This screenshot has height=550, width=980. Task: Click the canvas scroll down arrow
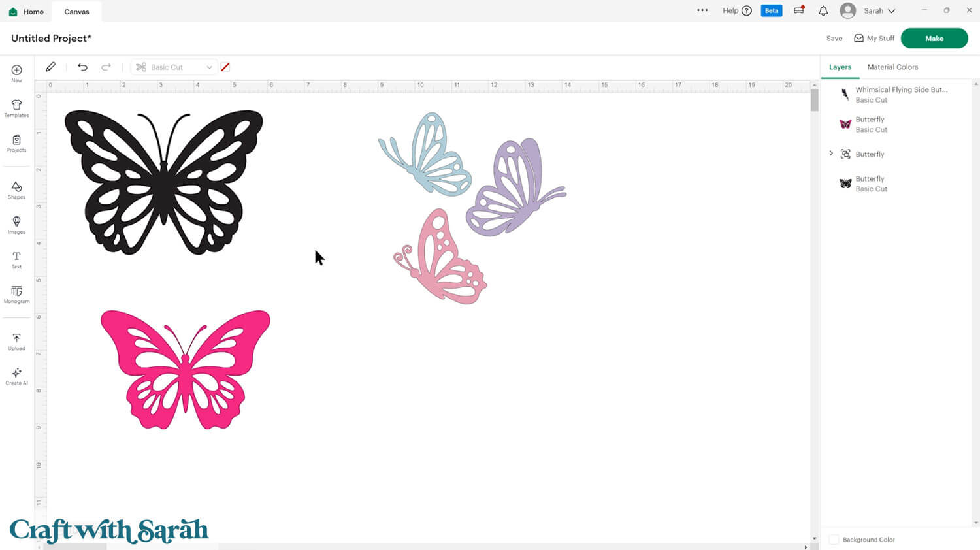[x=814, y=538]
